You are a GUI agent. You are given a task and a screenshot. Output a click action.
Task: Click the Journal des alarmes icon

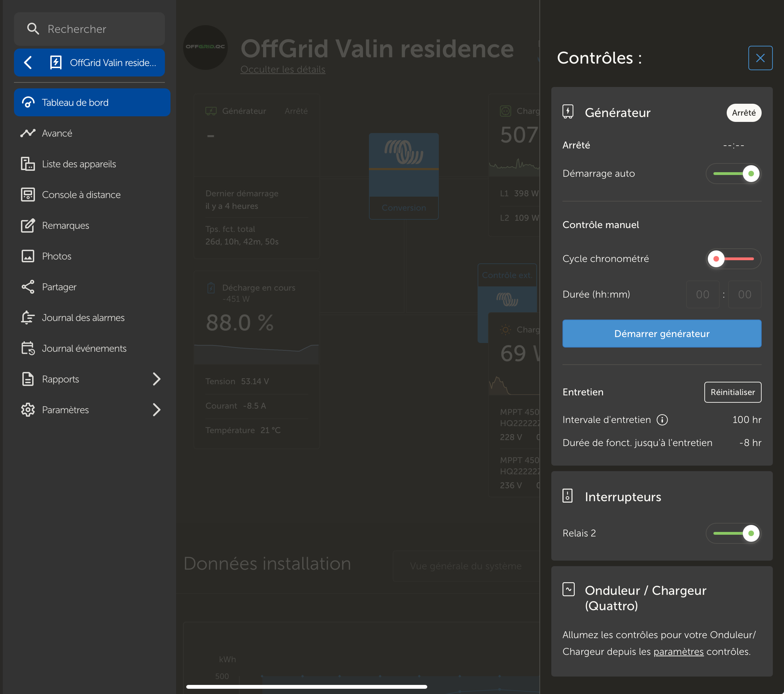[28, 317]
